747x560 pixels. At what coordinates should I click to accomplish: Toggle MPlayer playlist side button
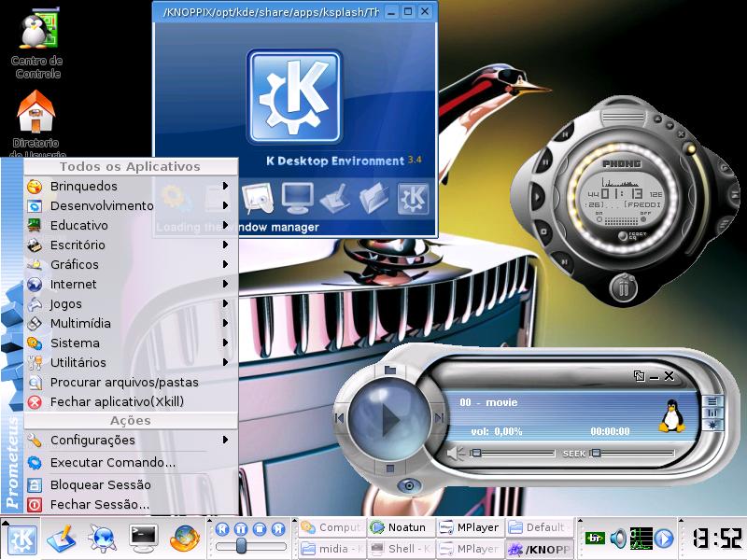(x=712, y=401)
